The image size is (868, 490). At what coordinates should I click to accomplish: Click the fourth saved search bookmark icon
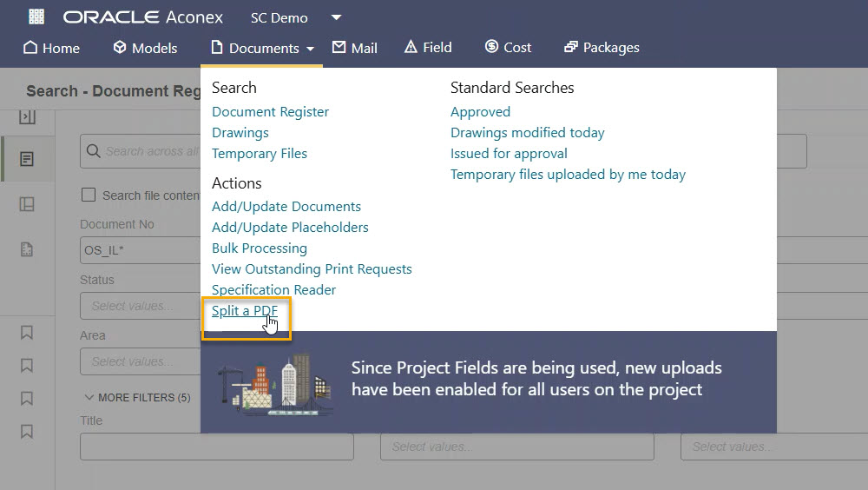pyautogui.click(x=27, y=432)
